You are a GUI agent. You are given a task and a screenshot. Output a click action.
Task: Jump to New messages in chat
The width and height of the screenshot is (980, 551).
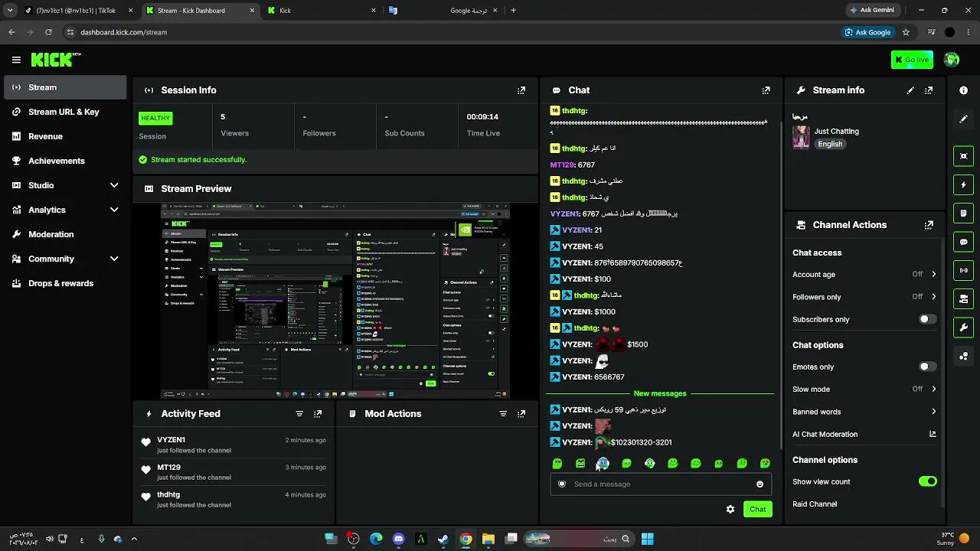(660, 393)
